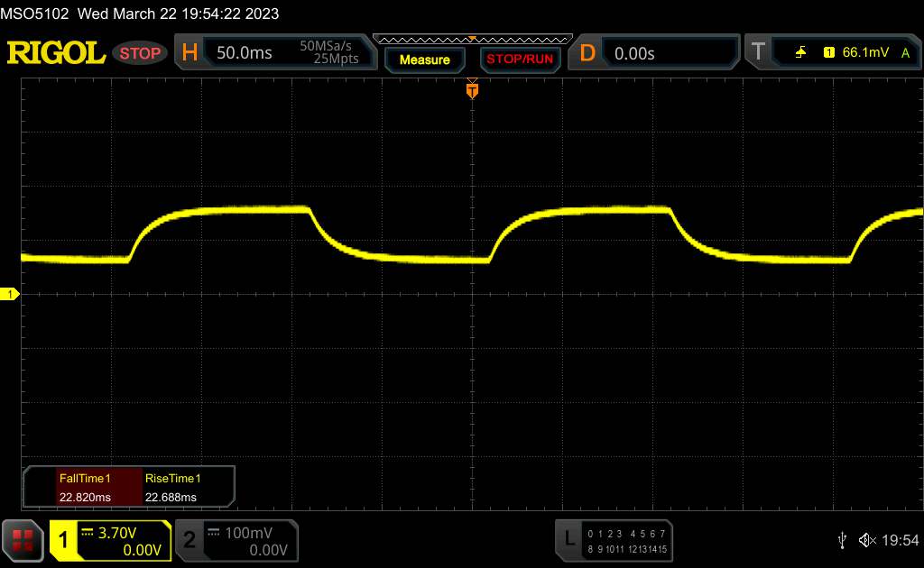Click the channel 2 DC coupling icon

point(213,533)
